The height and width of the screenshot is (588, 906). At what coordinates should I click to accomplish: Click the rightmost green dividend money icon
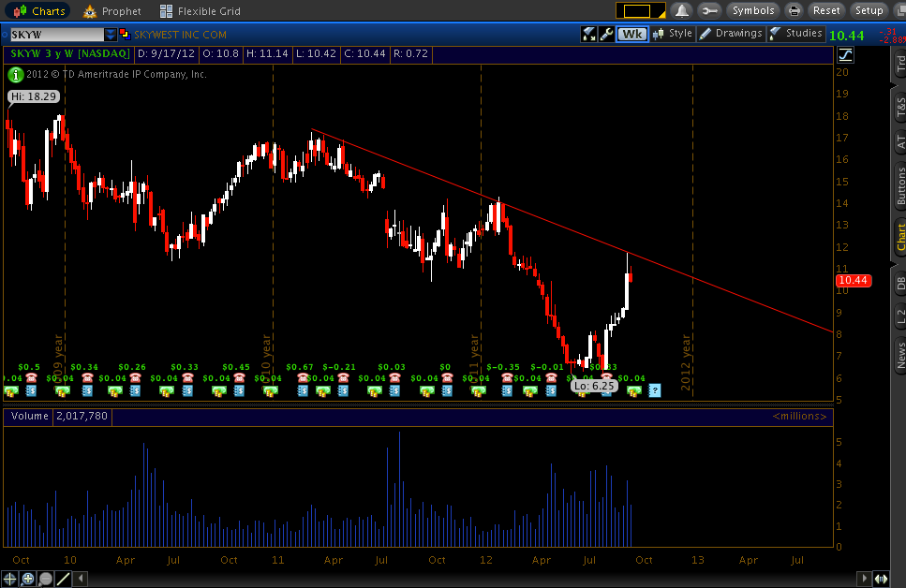tap(634, 391)
